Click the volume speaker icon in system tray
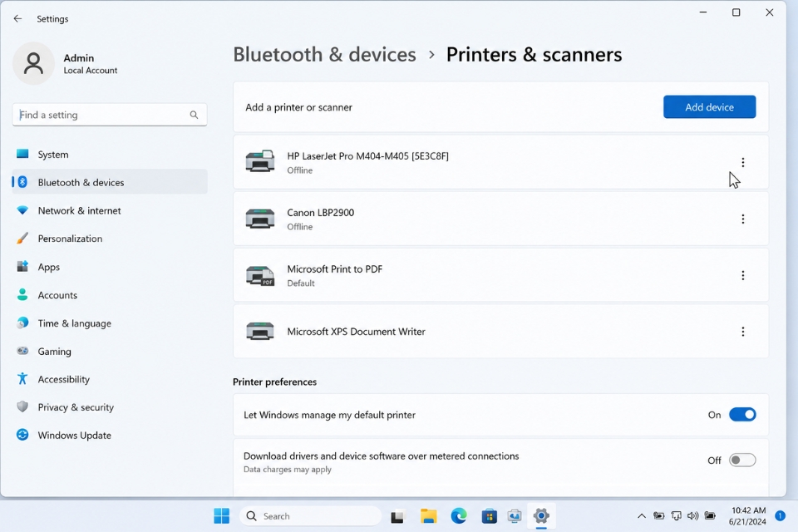The height and width of the screenshot is (532, 798). (692, 515)
